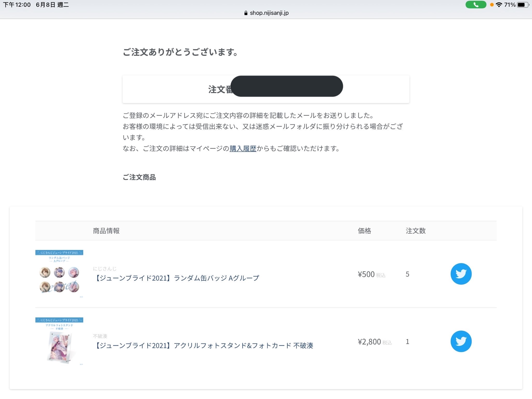This screenshot has height=399, width=532.
Task: Tap the 不破湊 brand label
Action: coord(100,336)
